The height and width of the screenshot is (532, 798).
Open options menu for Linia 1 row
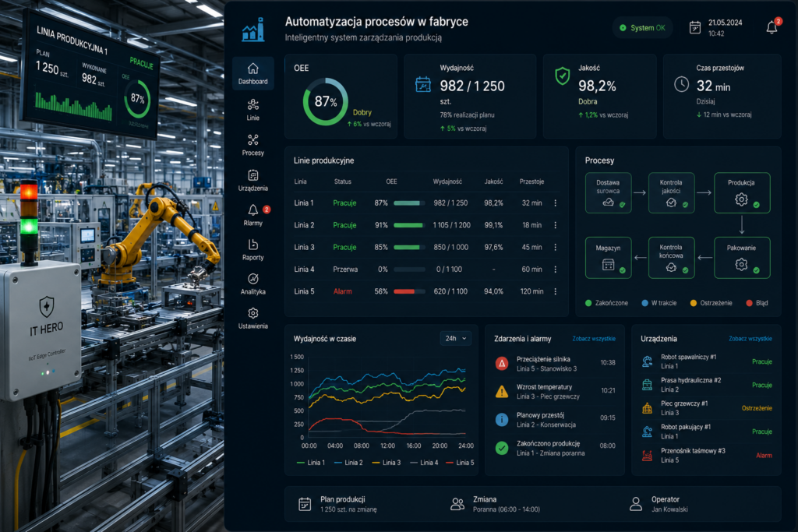pos(555,203)
